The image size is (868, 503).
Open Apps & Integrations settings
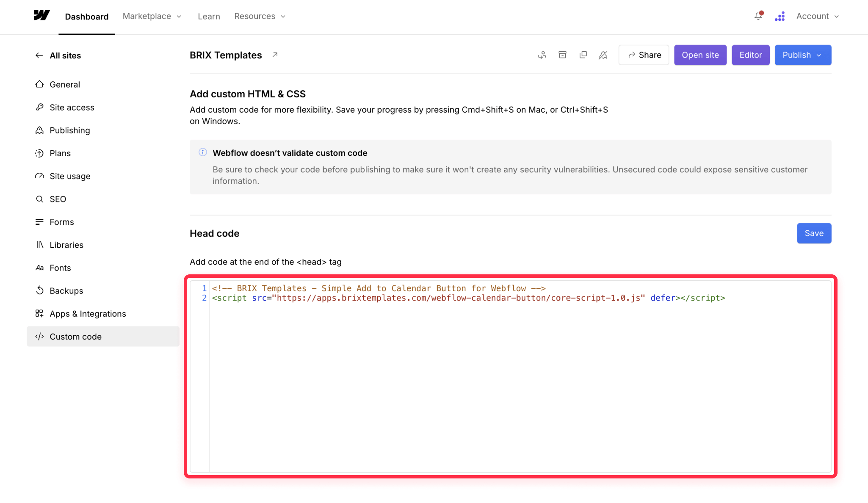(x=103, y=313)
